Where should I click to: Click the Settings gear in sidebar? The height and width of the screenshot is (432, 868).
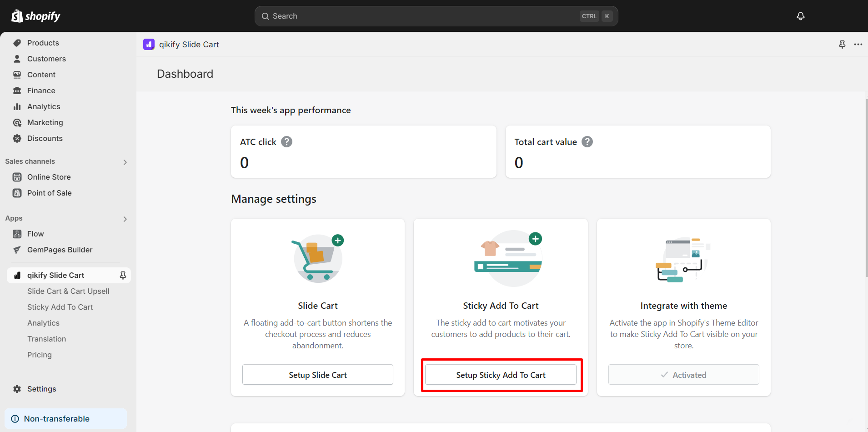coord(17,389)
